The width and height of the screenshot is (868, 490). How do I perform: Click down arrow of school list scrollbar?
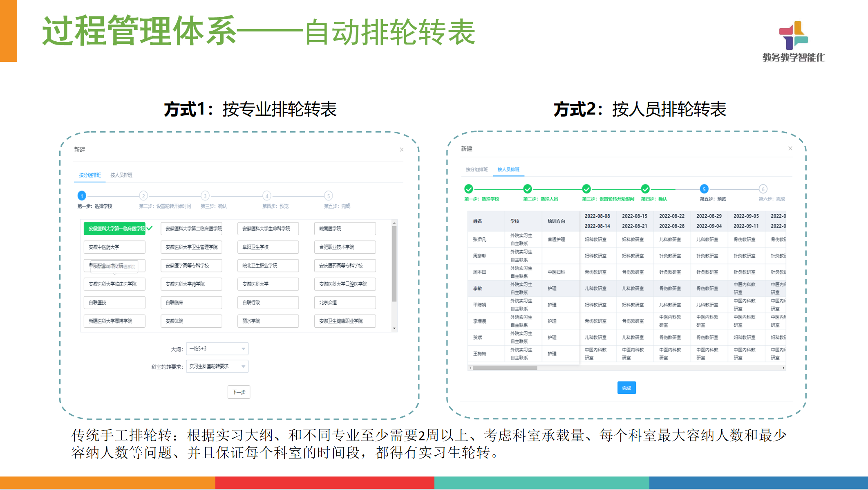tap(394, 328)
